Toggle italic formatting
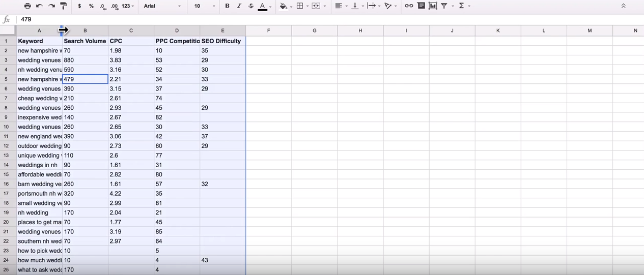644x275 pixels. point(239,6)
